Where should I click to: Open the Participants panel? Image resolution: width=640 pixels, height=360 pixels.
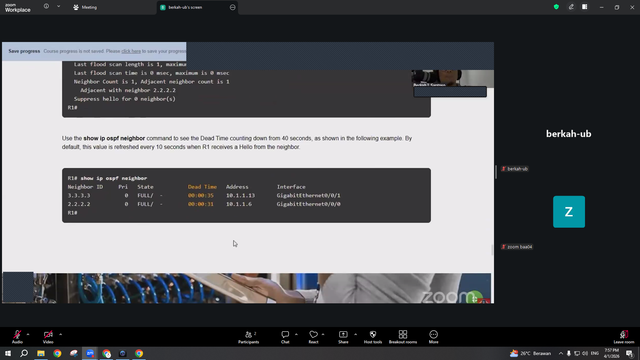click(x=249, y=337)
